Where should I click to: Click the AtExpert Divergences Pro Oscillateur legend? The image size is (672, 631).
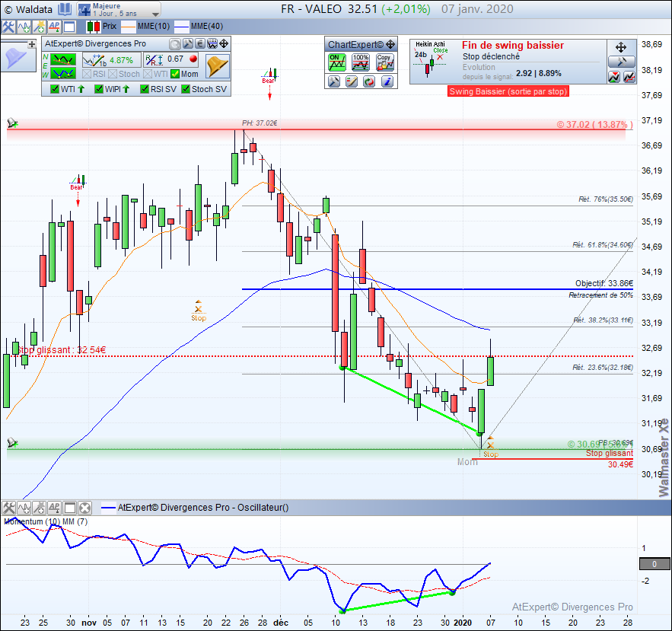195,508
